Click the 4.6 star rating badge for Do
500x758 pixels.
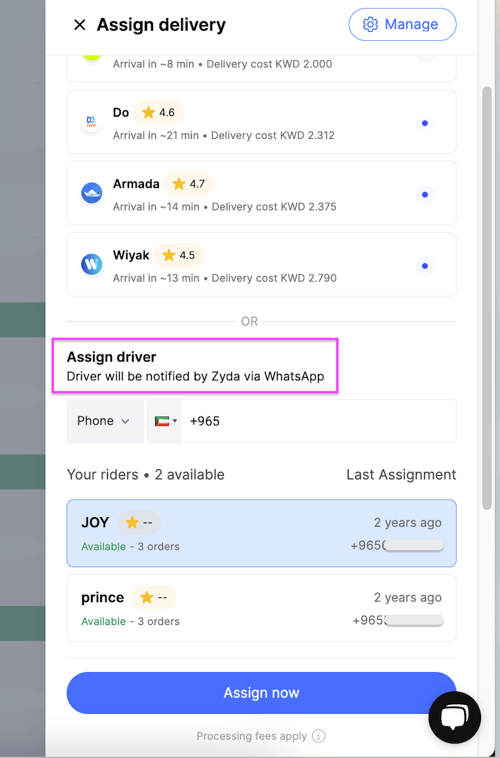tap(158, 113)
